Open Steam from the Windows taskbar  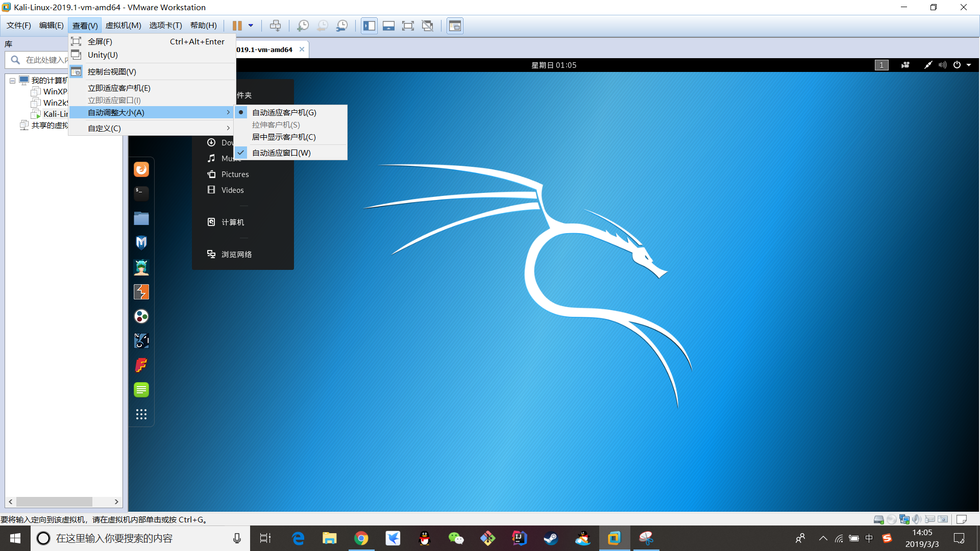551,538
